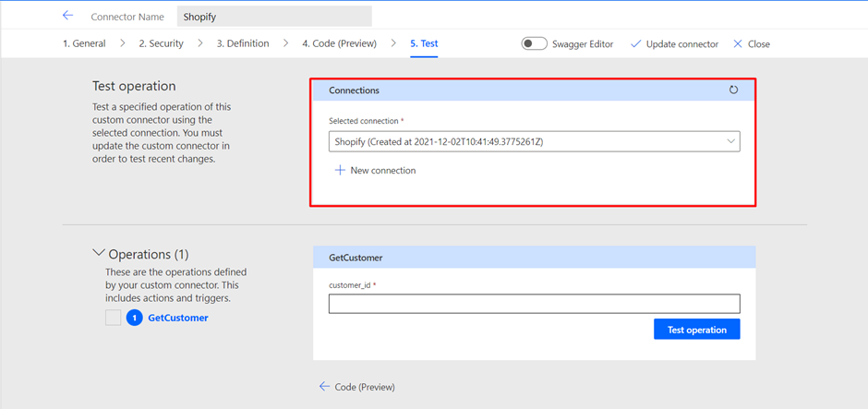Image resolution: width=868 pixels, height=409 pixels.
Task: Click the Test operation button
Action: [697, 330]
